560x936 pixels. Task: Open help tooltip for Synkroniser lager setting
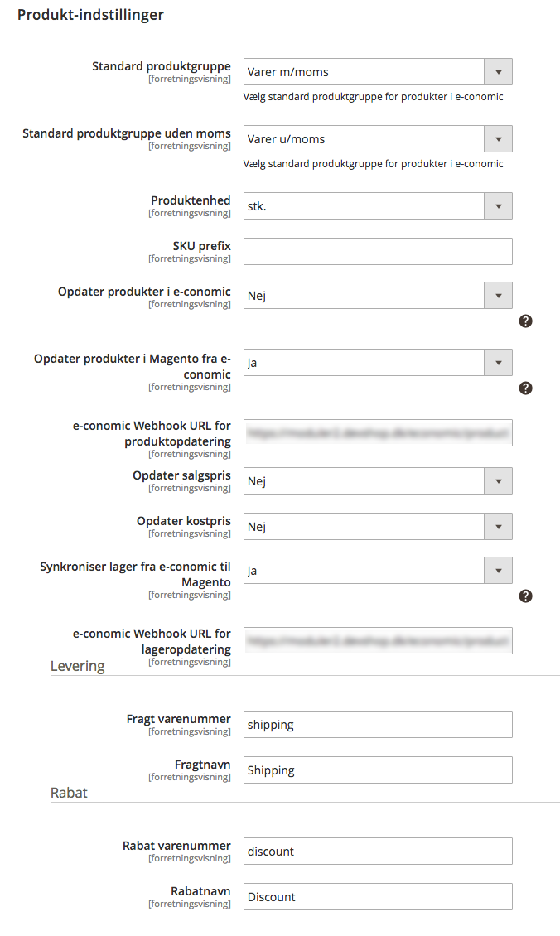[x=525, y=596]
